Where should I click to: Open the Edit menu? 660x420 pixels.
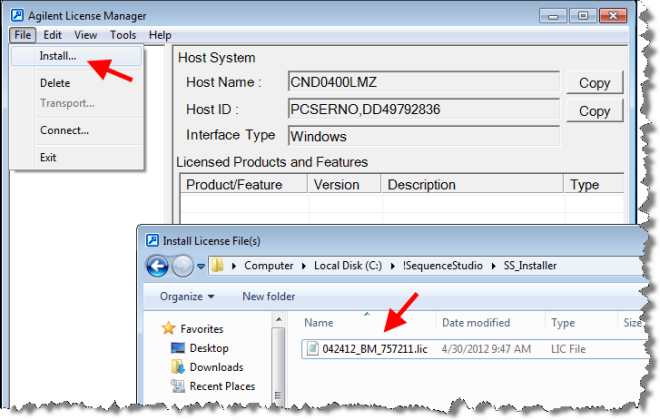coord(53,35)
